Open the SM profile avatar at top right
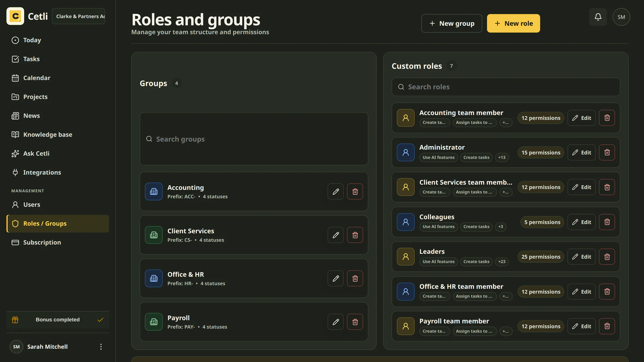The image size is (644, 362). pyautogui.click(x=621, y=17)
